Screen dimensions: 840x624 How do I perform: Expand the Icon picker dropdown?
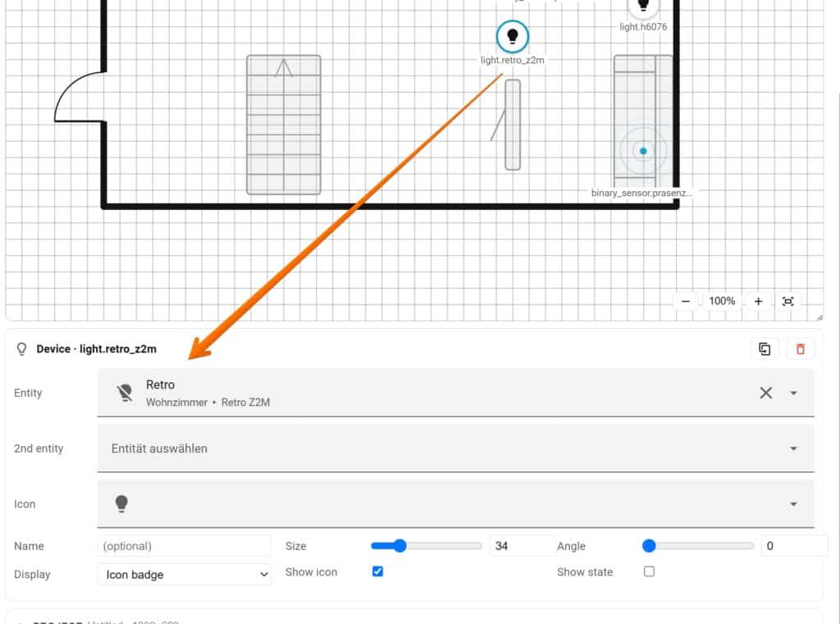793,504
